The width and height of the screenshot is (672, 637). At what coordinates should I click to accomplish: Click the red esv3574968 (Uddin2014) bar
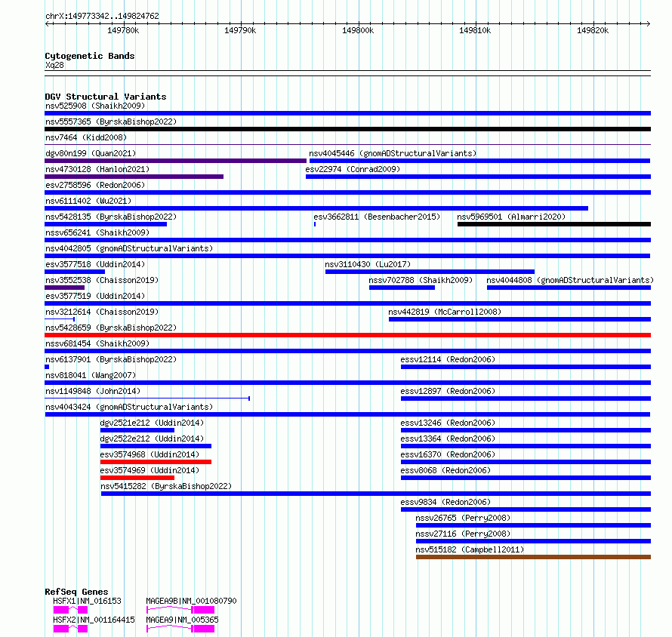tap(156, 462)
